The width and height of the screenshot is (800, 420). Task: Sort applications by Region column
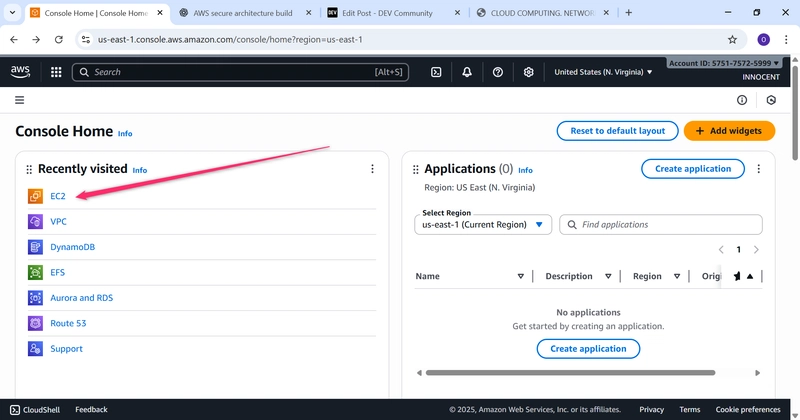point(677,276)
